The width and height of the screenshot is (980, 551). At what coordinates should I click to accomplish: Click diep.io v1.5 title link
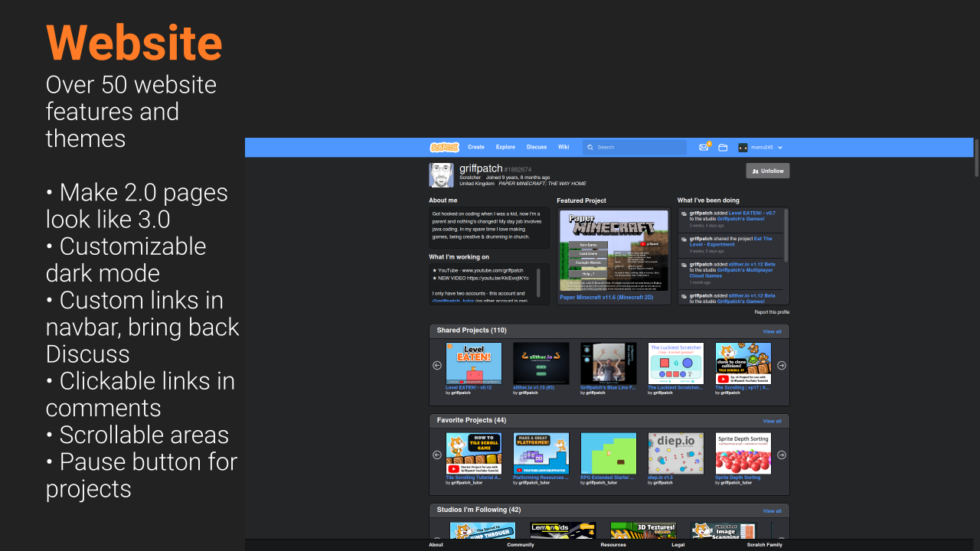pyautogui.click(x=660, y=478)
